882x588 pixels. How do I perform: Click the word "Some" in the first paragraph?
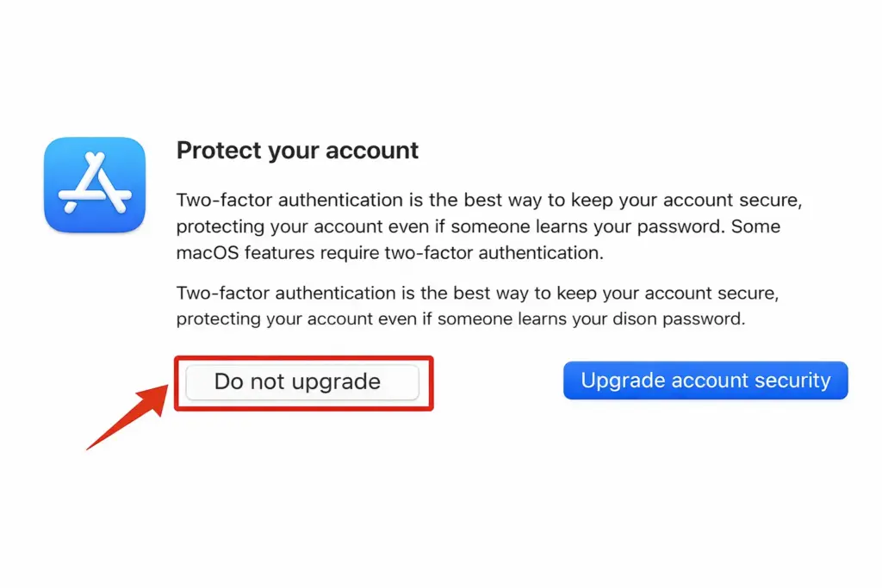[x=761, y=227]
